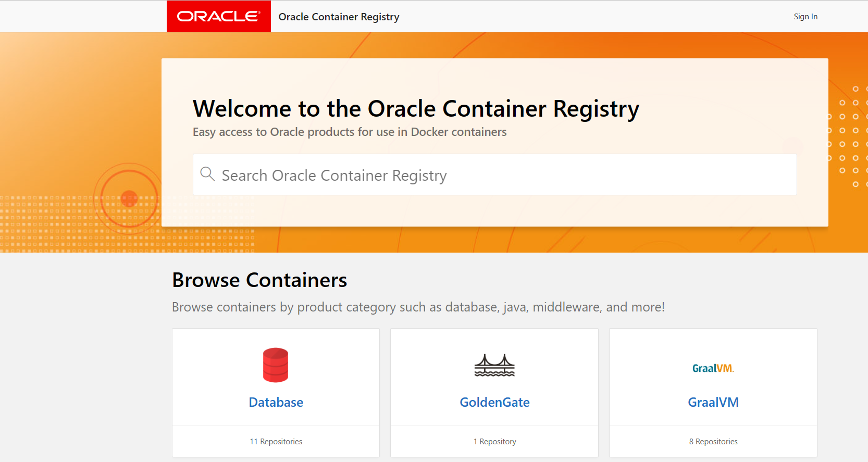The height and width of the screenshot is (462, 868).
Task: Click the 11 Repositories label under Database
Action: click(276, 442)
